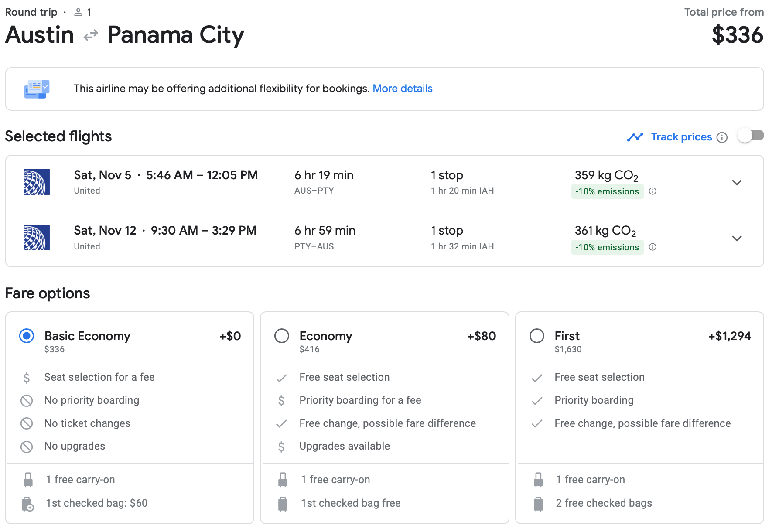Select the Basic Economy fare option
The height and width of the screenshot is (532, 779).
pos(27,336)
